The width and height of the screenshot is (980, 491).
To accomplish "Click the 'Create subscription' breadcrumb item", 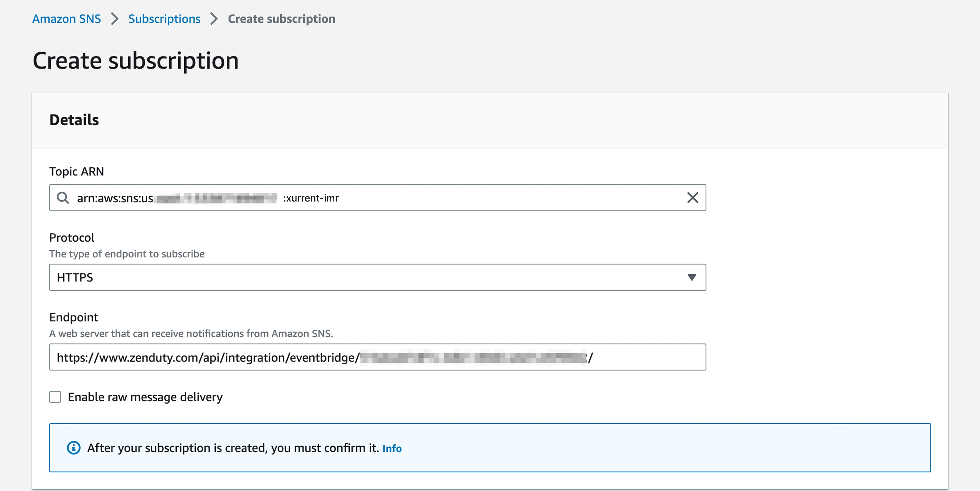I will (x=282, y=19).
